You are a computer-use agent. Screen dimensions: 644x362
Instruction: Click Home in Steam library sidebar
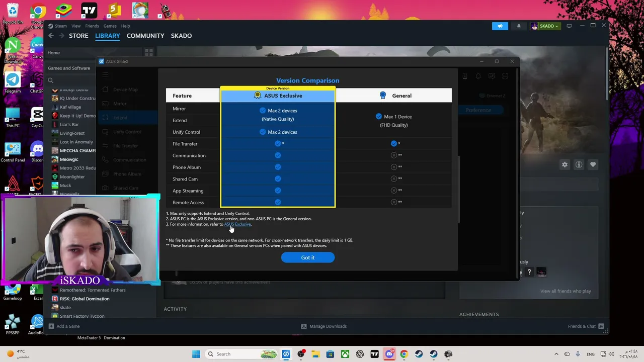(x=53, y=53)
